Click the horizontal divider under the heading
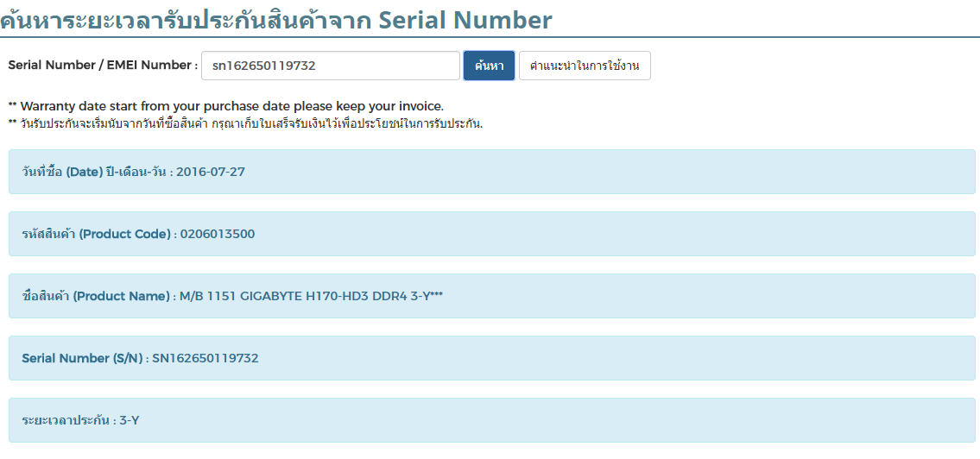Image resolution: width=980 pixels, height=459 pixels. 490,37
